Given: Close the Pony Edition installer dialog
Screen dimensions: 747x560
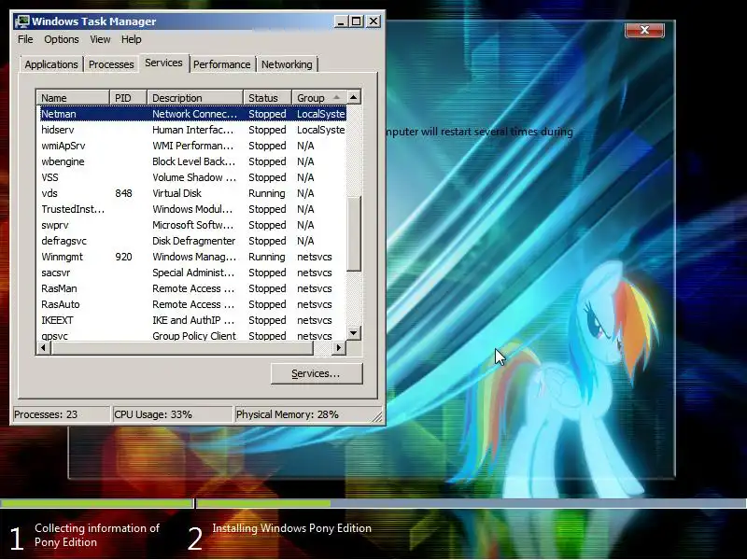Looking at the screenshot, I should click(x=644, y=30).
